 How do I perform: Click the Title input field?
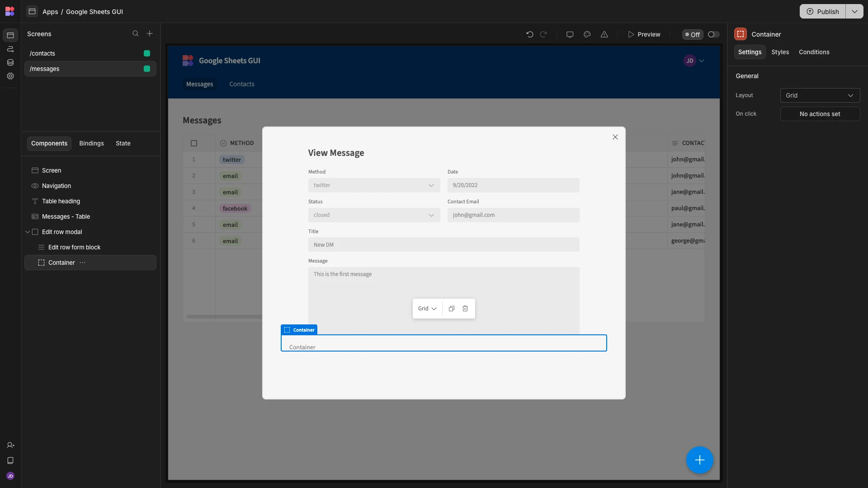[443, 245]
